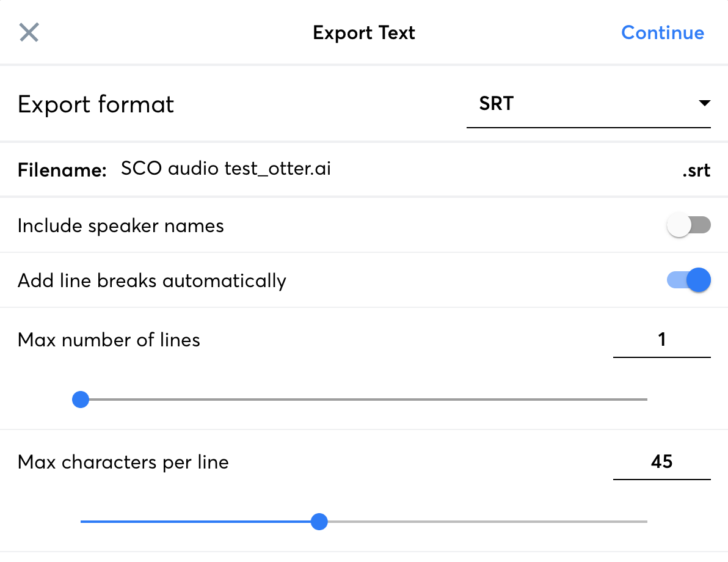This screenshot has height=562, width=728.
Task: Close the Export Text dialog
Action: pos(29,32)
